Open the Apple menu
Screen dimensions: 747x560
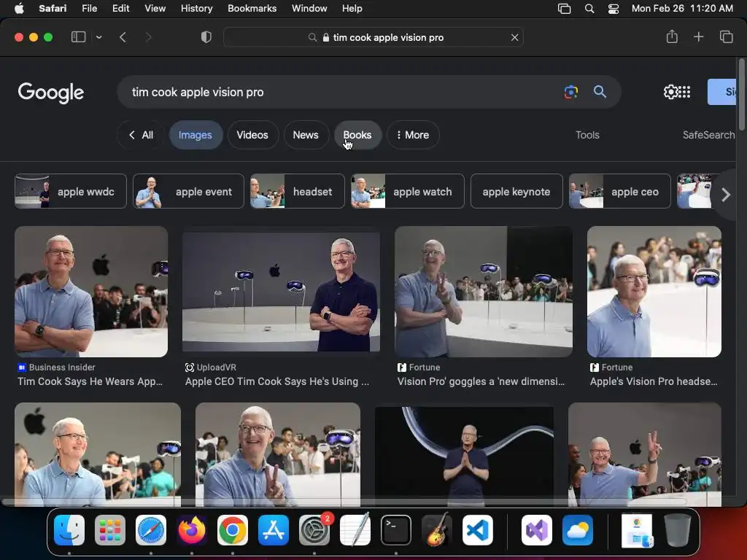pos(19,9)
